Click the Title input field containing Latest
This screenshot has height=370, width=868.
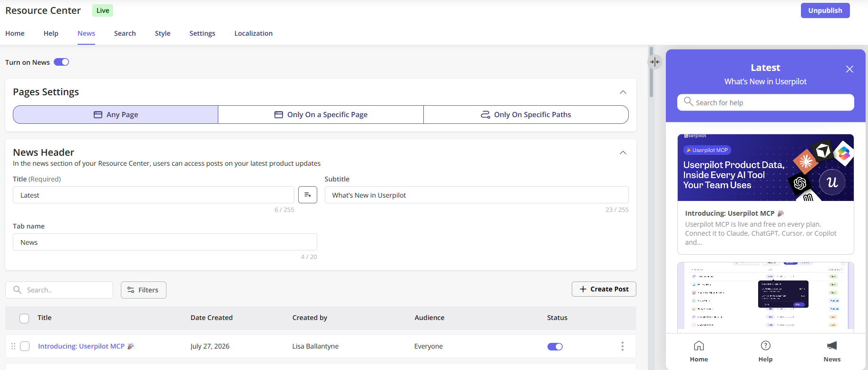click(x=154, y=195)
